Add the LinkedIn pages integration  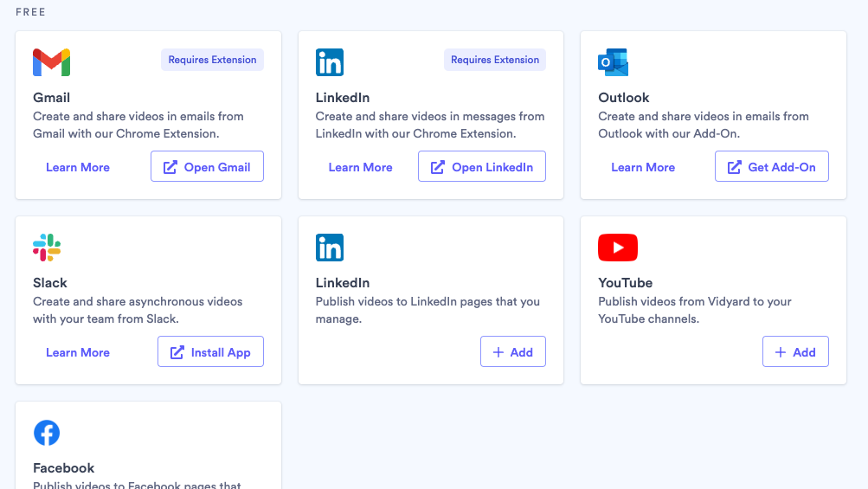[512, 352]
